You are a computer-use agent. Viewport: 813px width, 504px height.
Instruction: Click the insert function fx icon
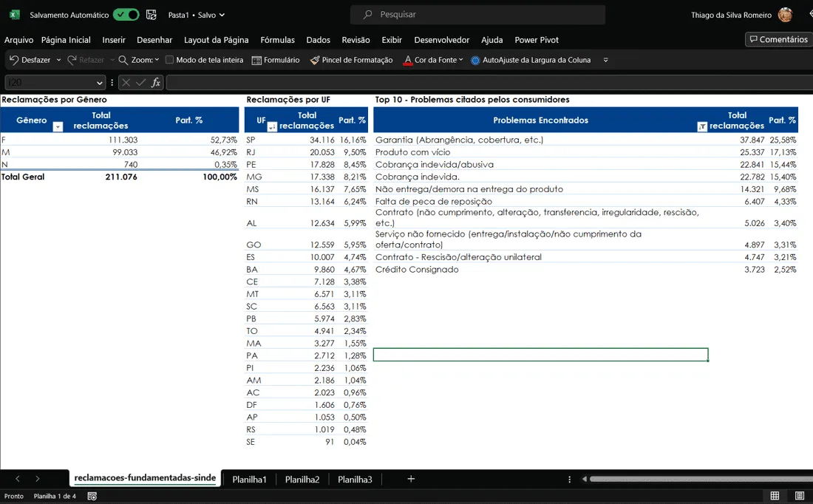pos(155,83)
